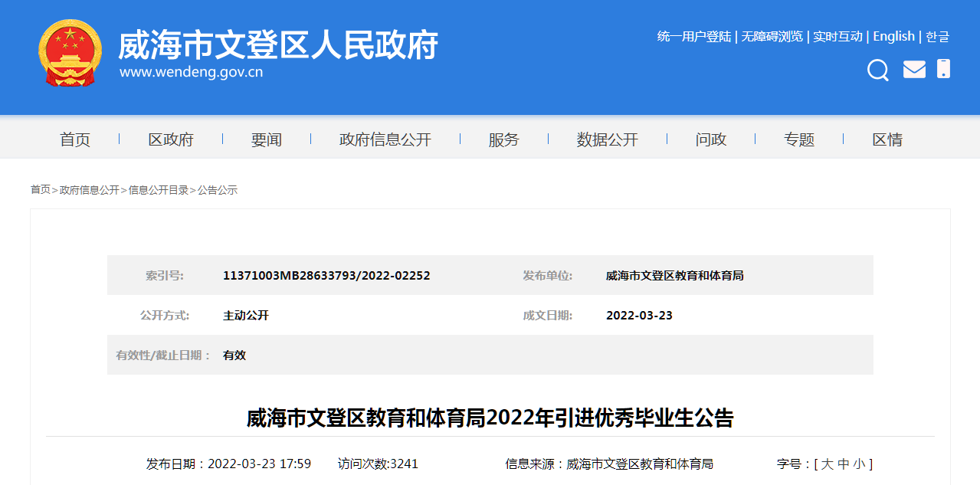Open 区政府 navigation menu

tap(171, 139)
